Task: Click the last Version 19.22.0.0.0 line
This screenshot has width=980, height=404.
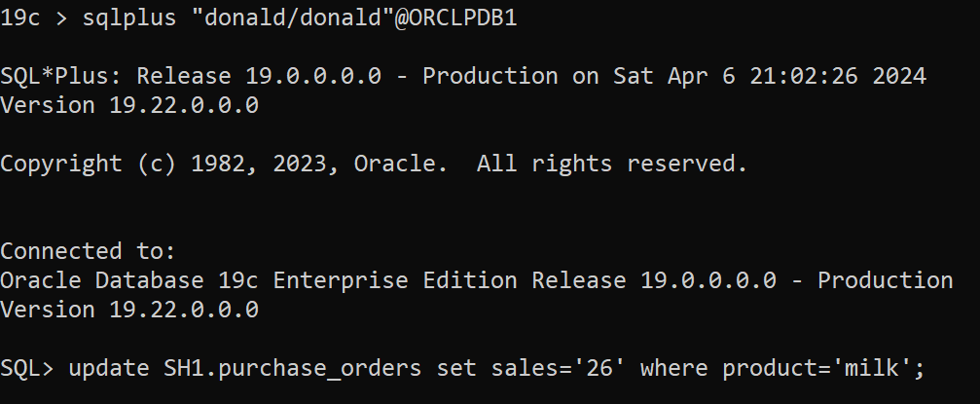Action: (x=128, y=310)
